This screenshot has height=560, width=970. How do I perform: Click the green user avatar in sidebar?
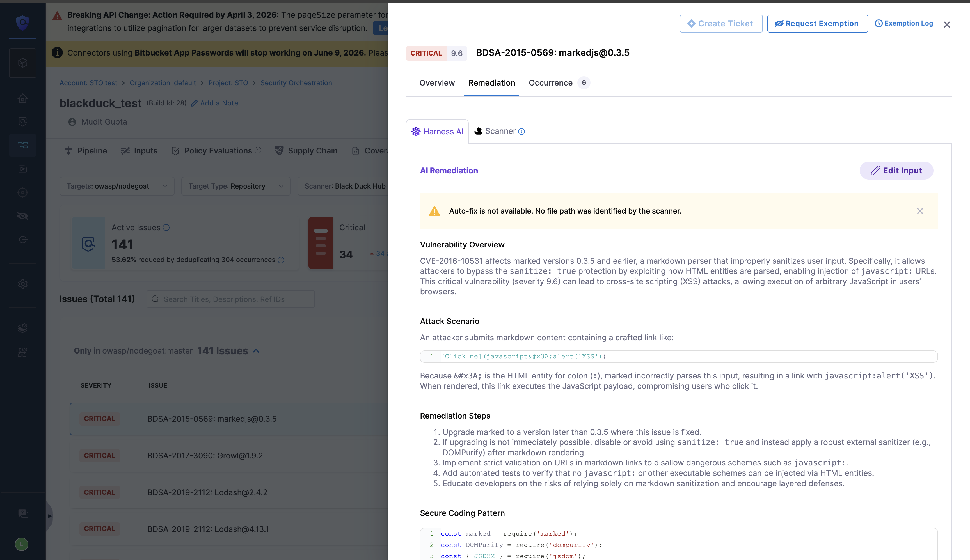coord(22,544)
